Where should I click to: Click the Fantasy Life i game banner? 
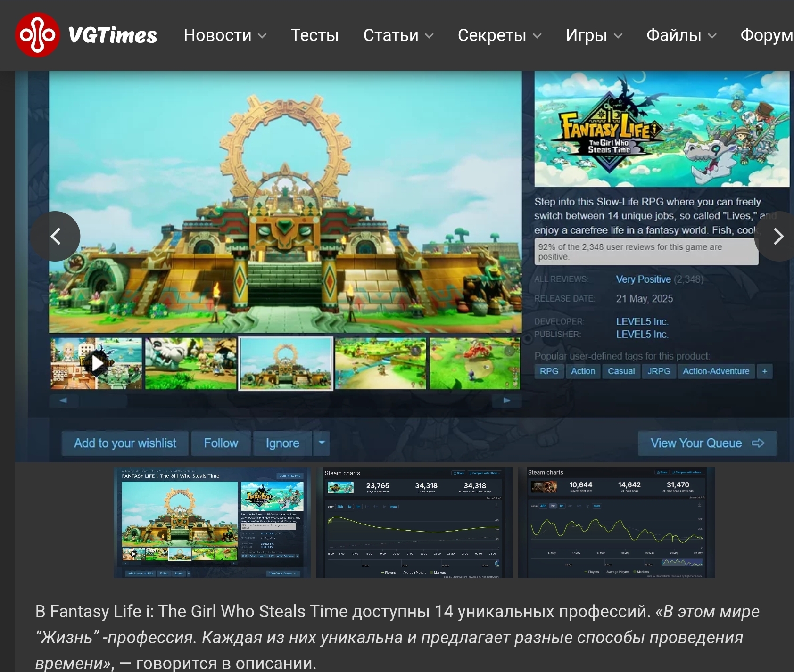pos(662,129)
